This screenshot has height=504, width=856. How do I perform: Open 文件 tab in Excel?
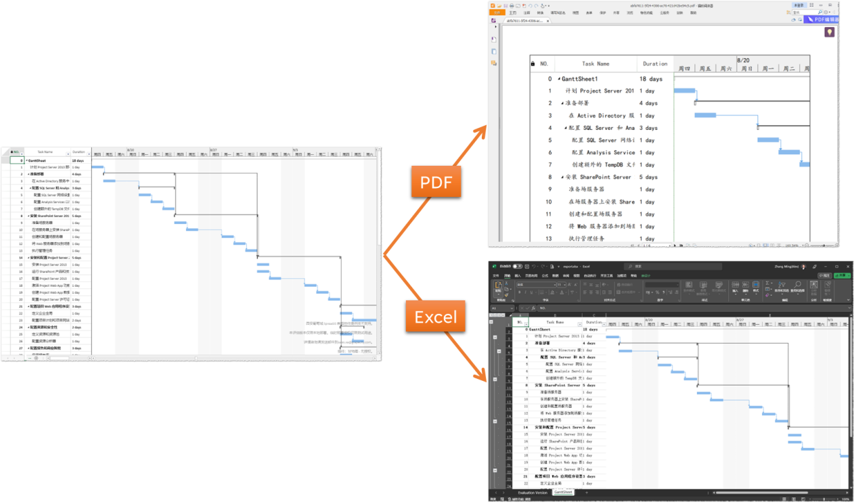coord(496,275)
